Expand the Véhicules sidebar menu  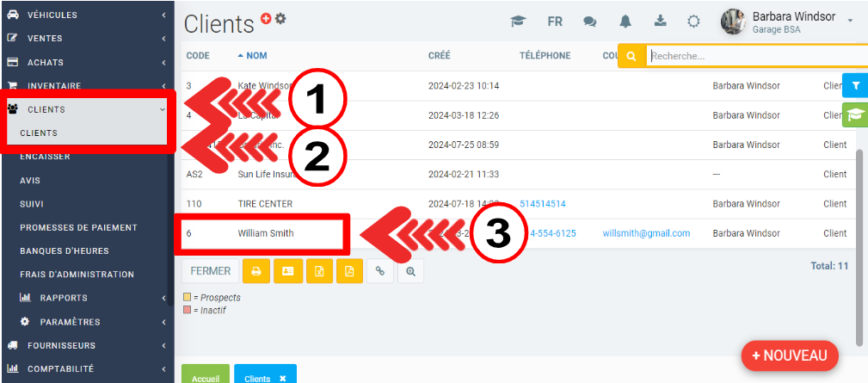[x=86, y=15]
